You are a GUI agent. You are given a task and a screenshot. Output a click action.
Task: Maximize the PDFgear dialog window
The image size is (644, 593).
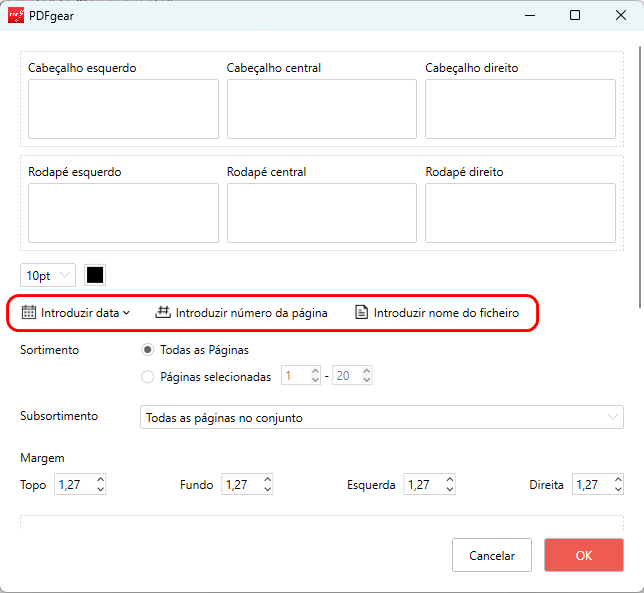coord(575,16)
